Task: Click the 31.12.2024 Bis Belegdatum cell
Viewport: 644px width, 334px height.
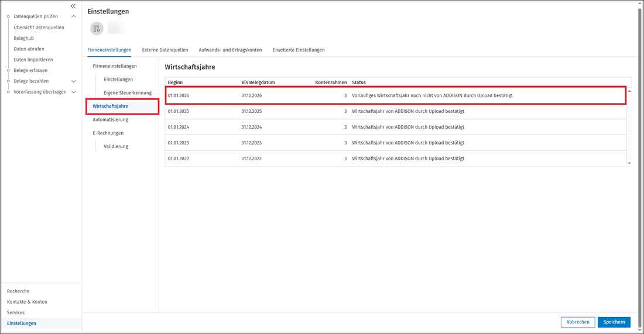Action: pyautogui.click(x=251, y=127)
